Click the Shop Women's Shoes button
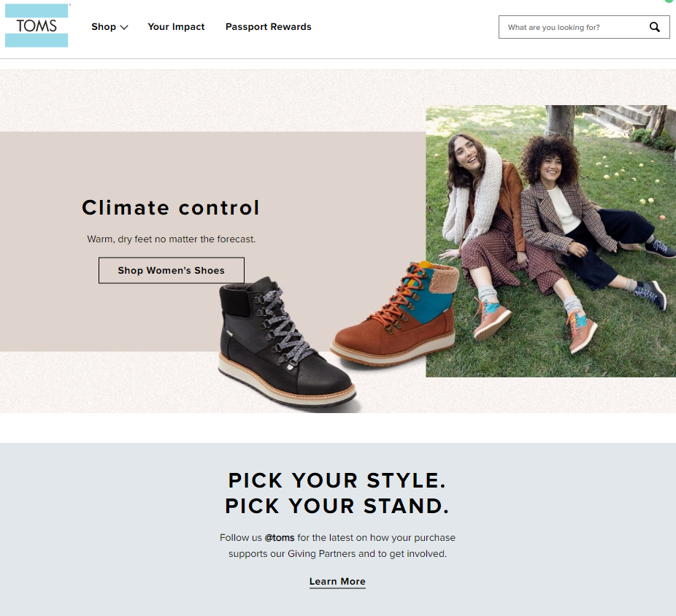Screen dimensions: 676x616 pos(171,270)
